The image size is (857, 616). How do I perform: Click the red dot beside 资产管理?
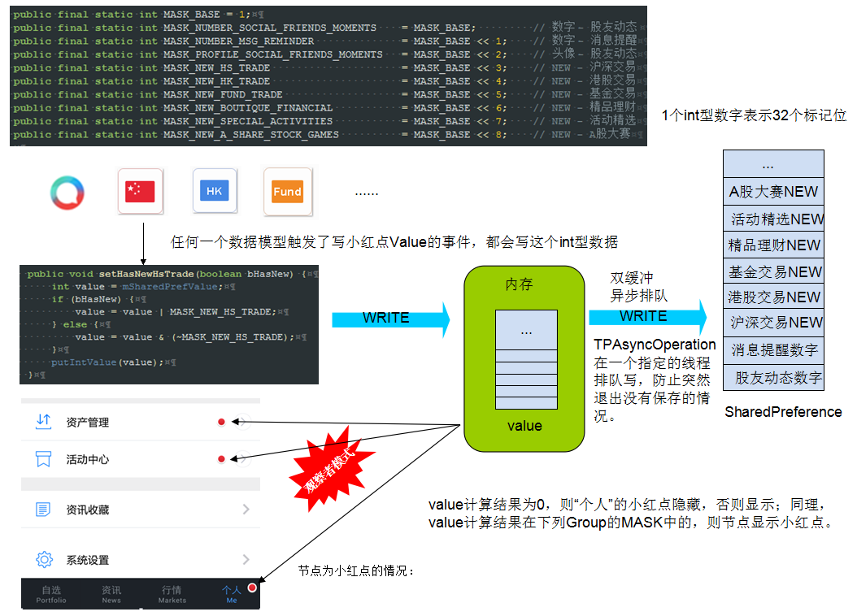point(221,422)
